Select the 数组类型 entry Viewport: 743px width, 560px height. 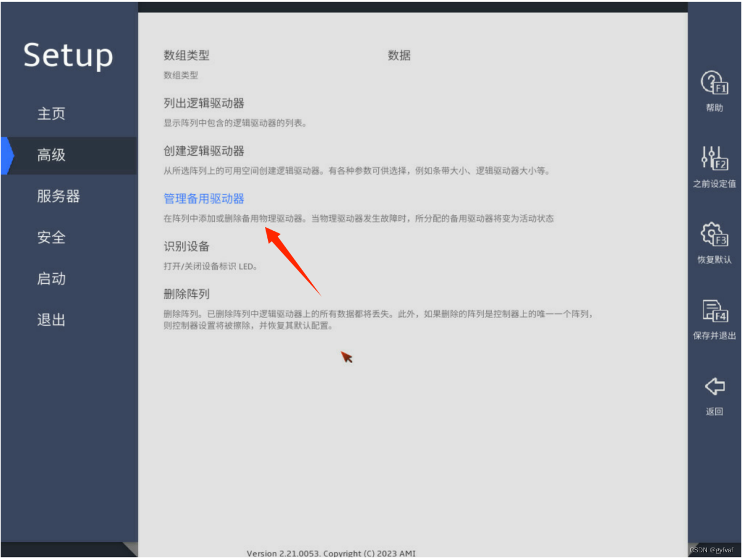(x=186, y=56)
